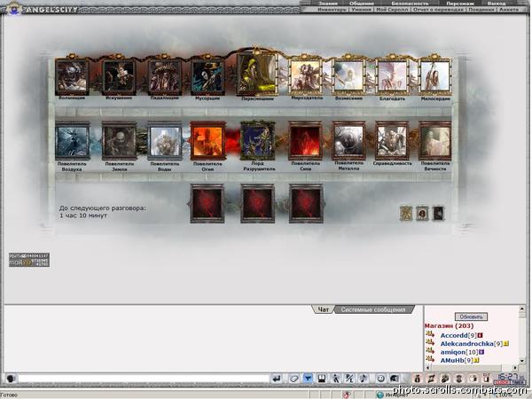Select the Мироздатель portrait
Screen dimensions: 532x399
[x=305, y=76]
